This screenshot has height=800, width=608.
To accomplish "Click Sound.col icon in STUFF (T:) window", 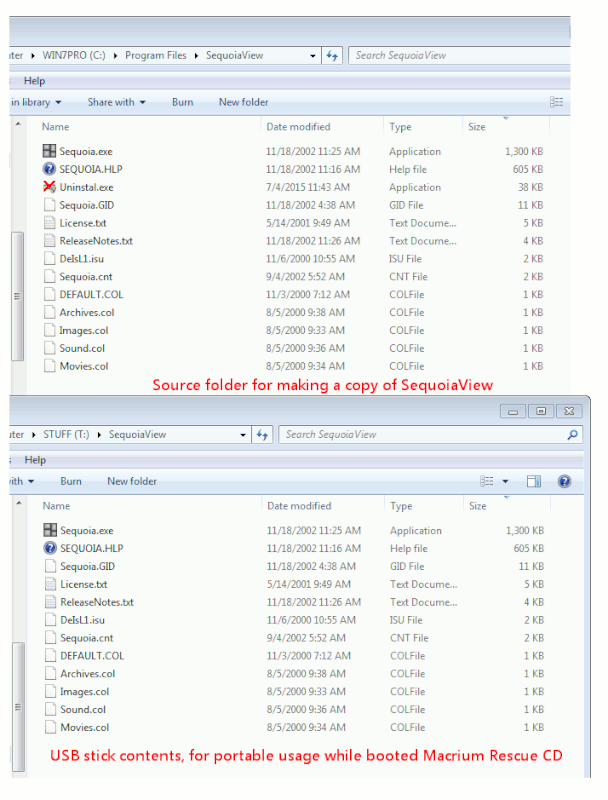I will tap(50, 709).
